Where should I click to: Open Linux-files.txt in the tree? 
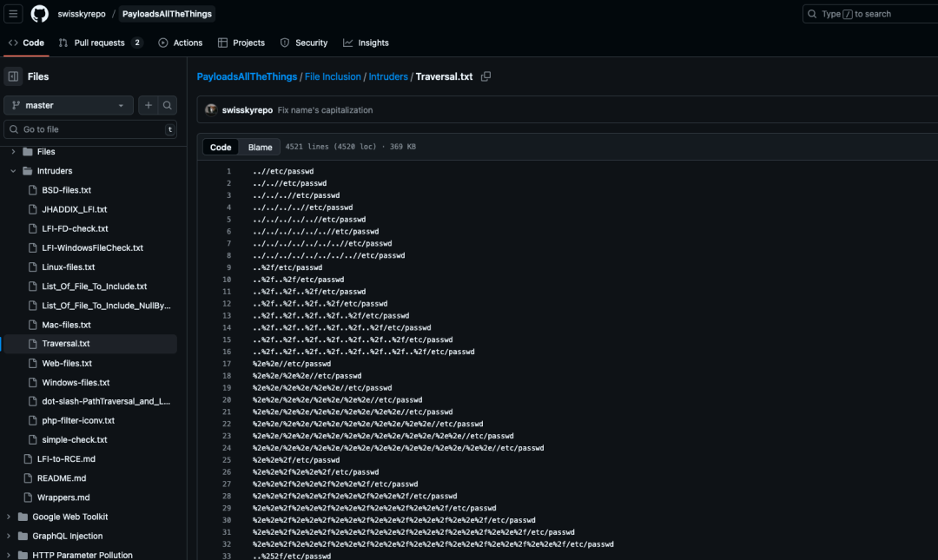69,267
